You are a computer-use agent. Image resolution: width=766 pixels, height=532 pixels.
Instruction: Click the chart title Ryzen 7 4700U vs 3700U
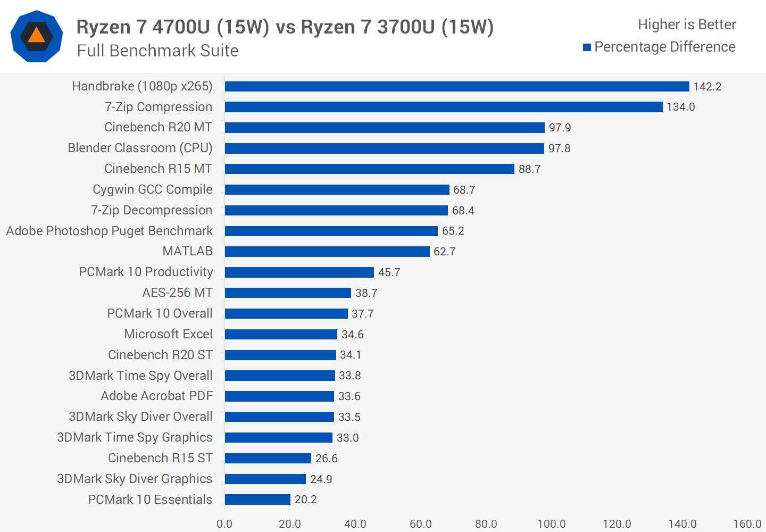(285, 27)
